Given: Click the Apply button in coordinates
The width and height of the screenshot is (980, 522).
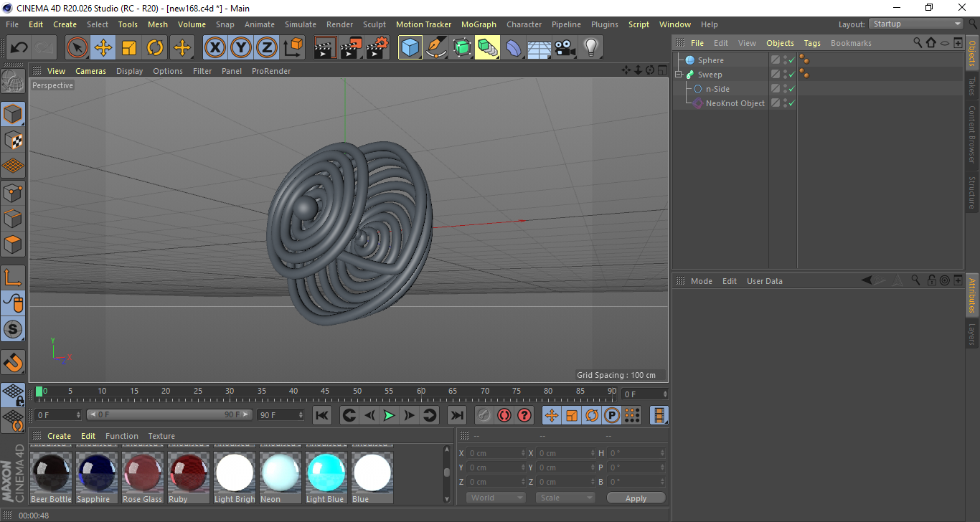Looking at the screenshot, I should coord(636,498).
